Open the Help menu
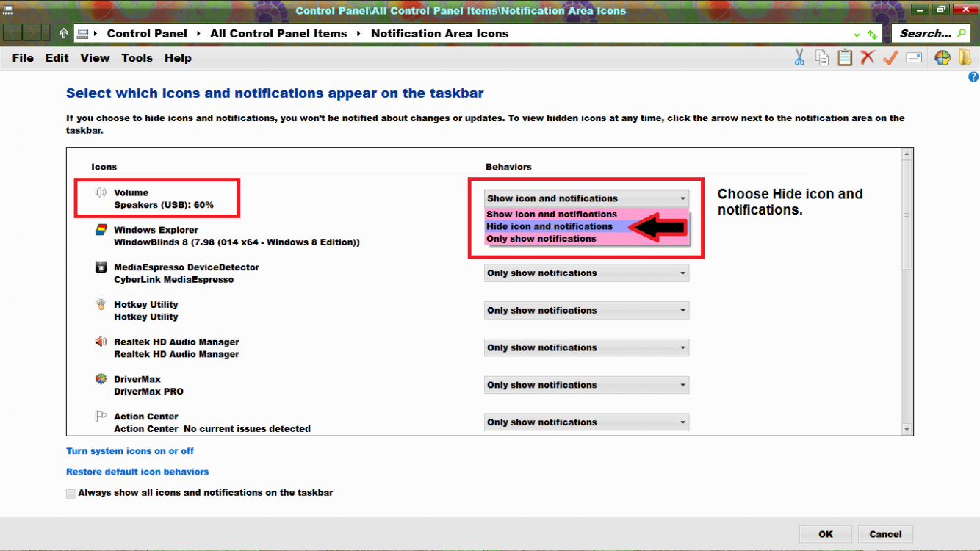Image resolution: width=980 pixels, height=551 pixels. (x=178, y=58)
